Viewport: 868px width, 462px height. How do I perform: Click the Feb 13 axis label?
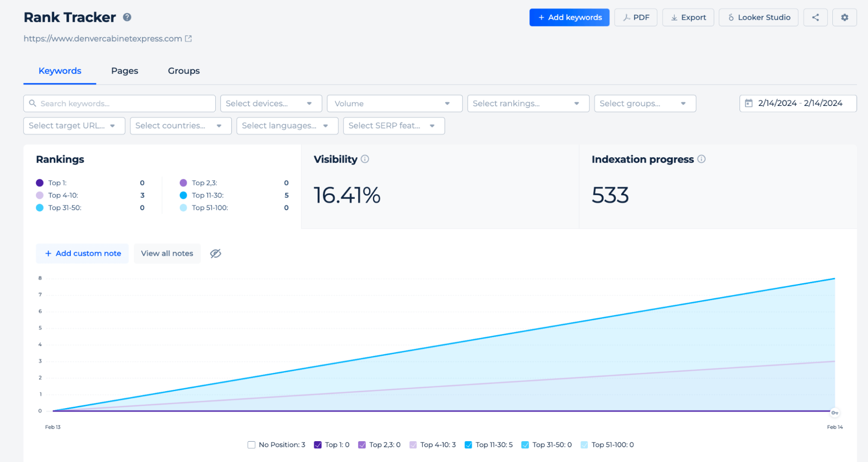coord(53,427)
